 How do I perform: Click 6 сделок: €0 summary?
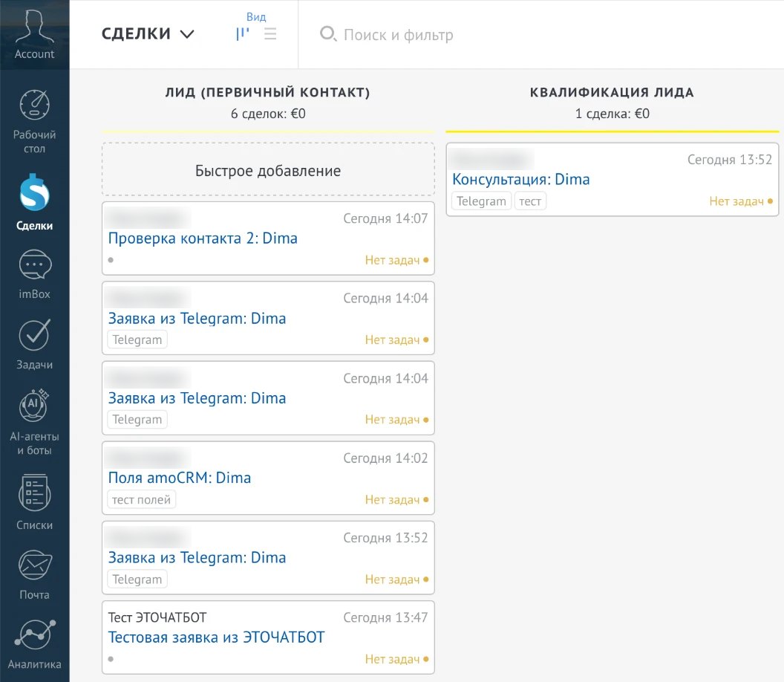point(268,114)
